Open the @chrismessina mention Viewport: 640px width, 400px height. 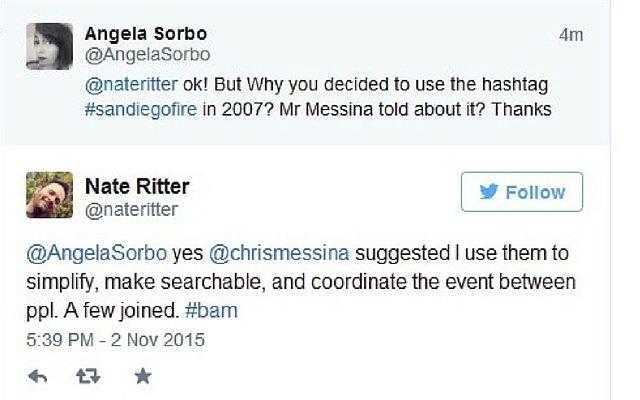click(x=279, y=253)
